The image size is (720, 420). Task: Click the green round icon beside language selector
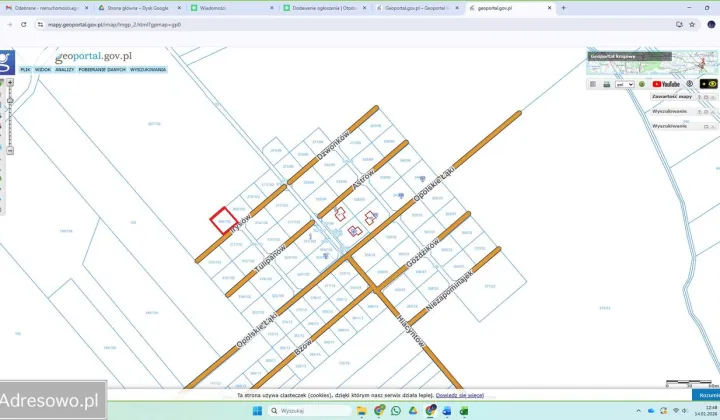click(x=642, y=84)
